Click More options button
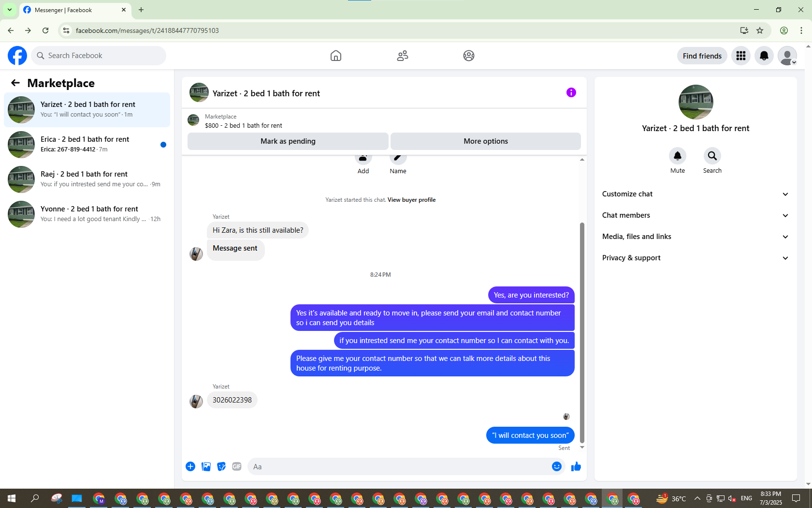This screenshot has height=508, width=812. (486, 141)
